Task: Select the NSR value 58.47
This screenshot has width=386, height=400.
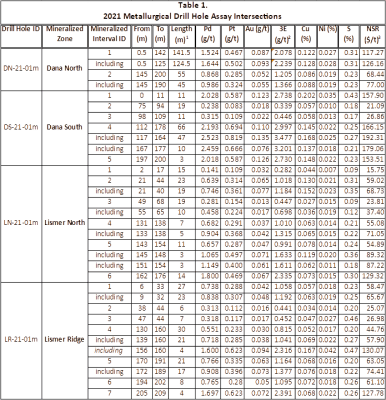Action: pyautogui.click(x=375, y=287)
